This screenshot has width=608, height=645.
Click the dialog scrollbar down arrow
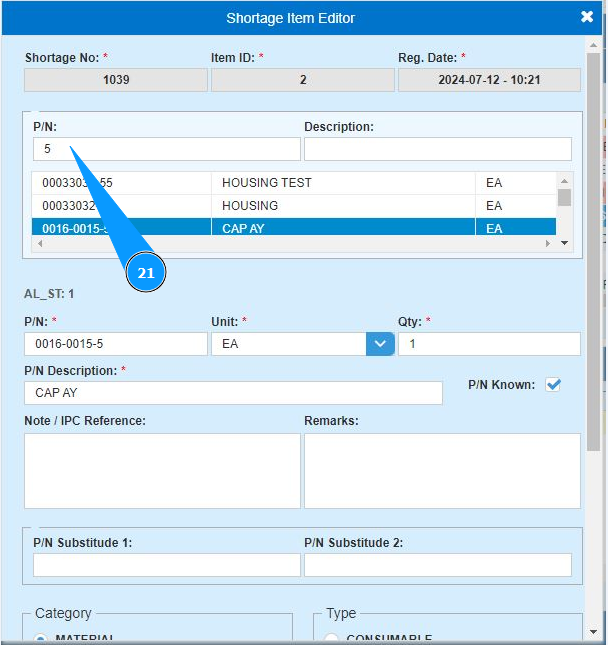point(593,631)
